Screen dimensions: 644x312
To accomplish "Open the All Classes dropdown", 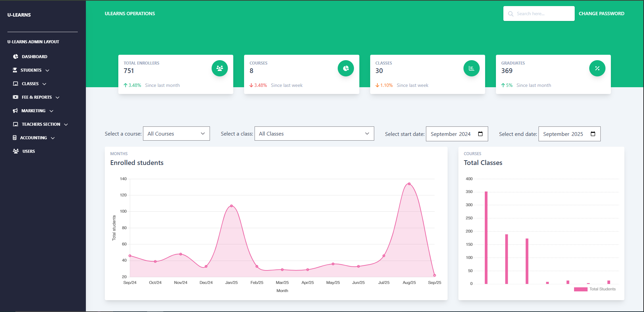I will [x=314, y=134].
